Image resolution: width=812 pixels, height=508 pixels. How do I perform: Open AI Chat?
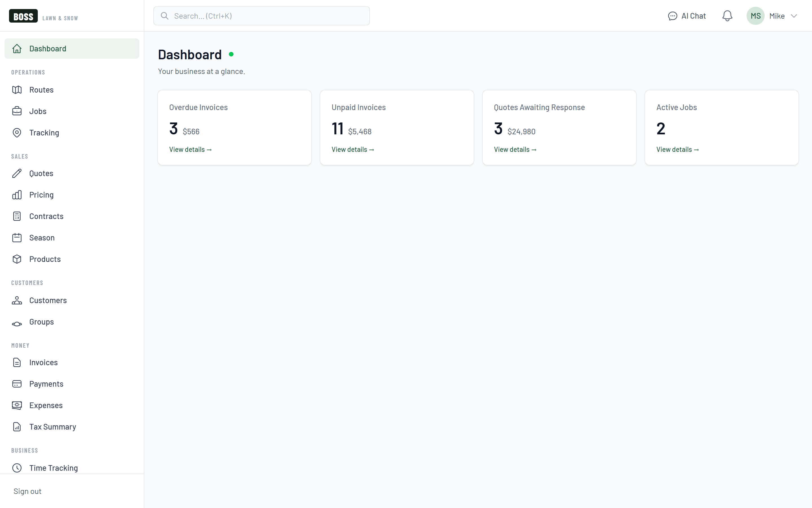click(x=687, y=16)
